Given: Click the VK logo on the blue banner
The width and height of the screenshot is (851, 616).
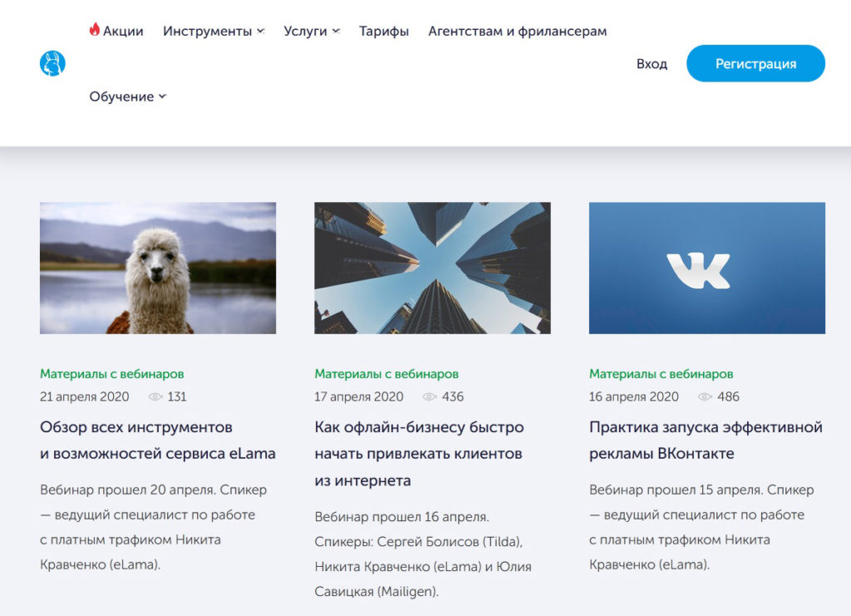Looking at the screenshot, I should [698, 270].
